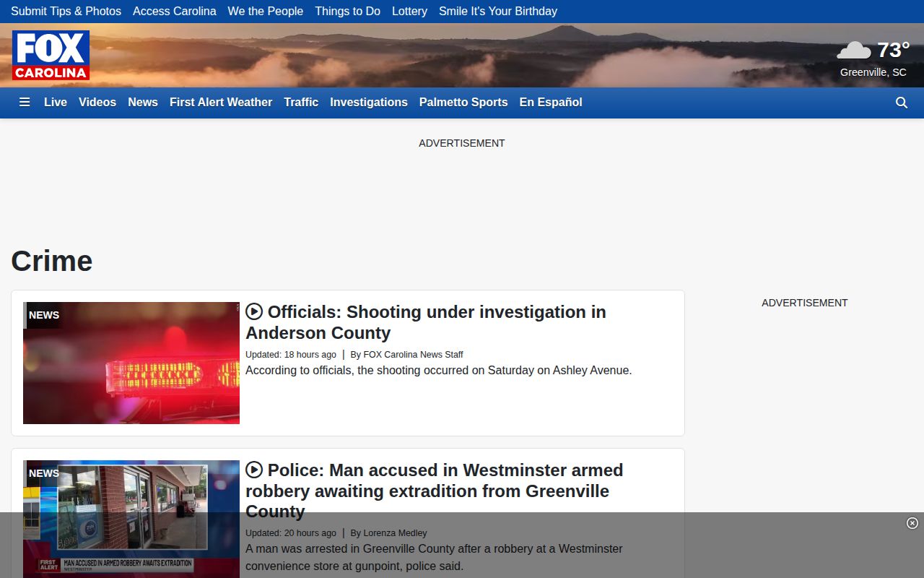
Task: Open the Things to Do link
Action: click(348, 12)
